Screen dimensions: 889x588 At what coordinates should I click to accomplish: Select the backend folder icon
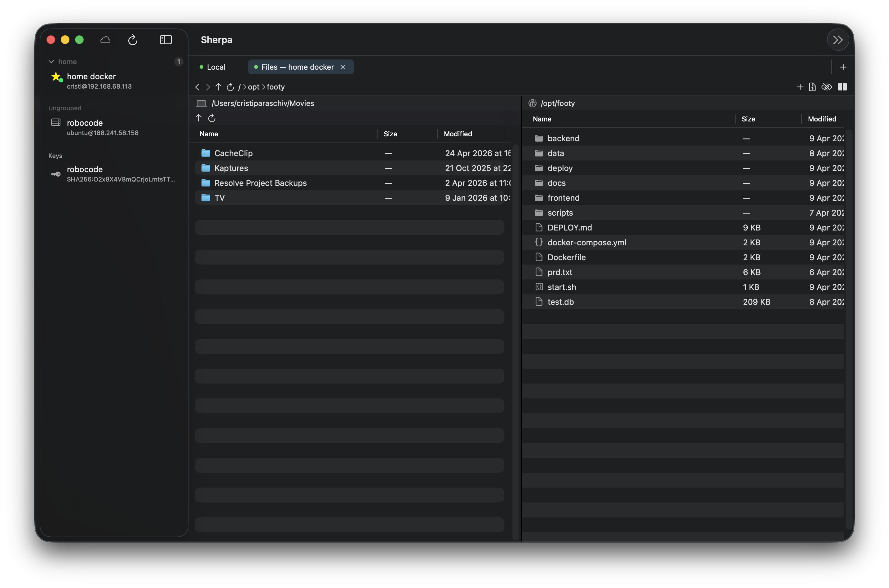tap(539, 138)
